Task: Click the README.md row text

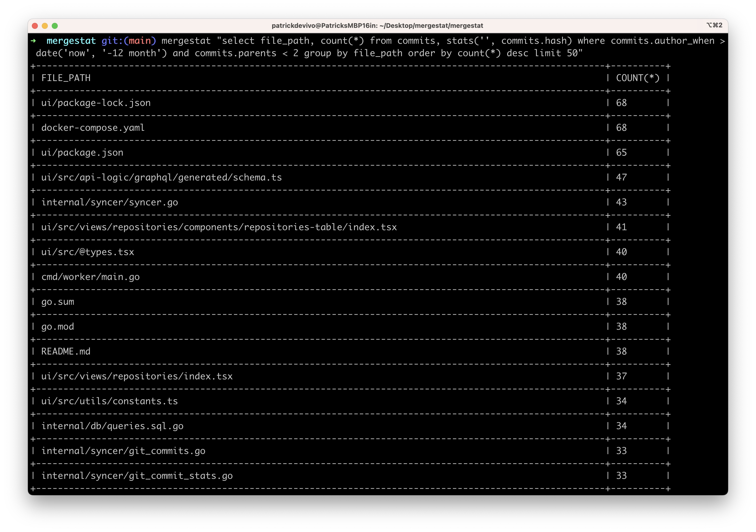Action: [x=66, y=351]
